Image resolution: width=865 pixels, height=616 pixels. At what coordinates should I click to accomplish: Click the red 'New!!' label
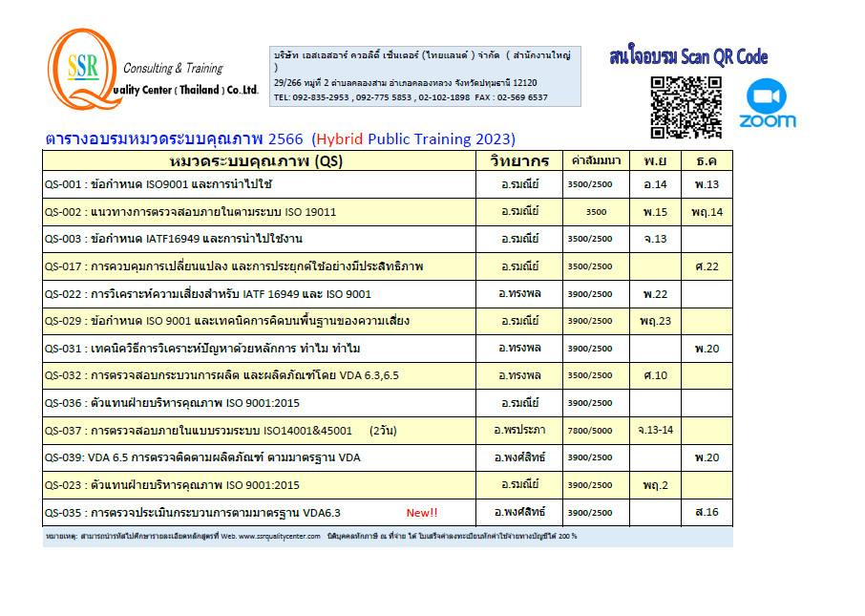[x=422, y=513]
